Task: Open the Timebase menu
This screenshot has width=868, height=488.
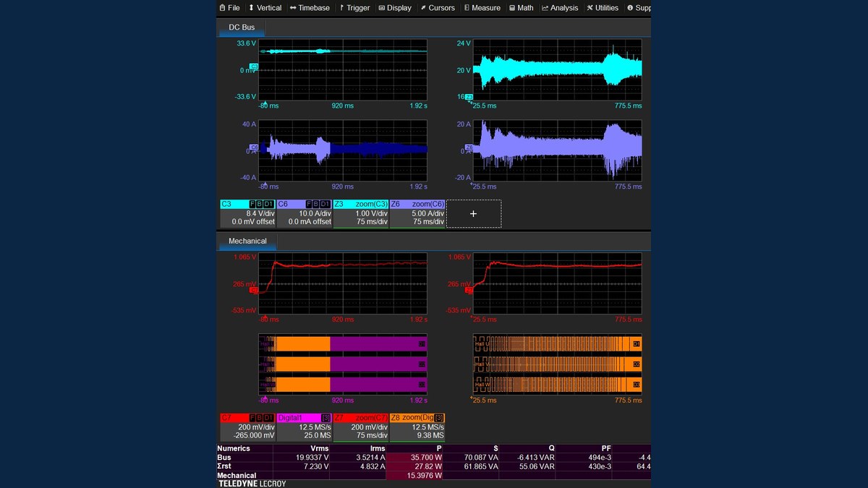Action: 310,8
